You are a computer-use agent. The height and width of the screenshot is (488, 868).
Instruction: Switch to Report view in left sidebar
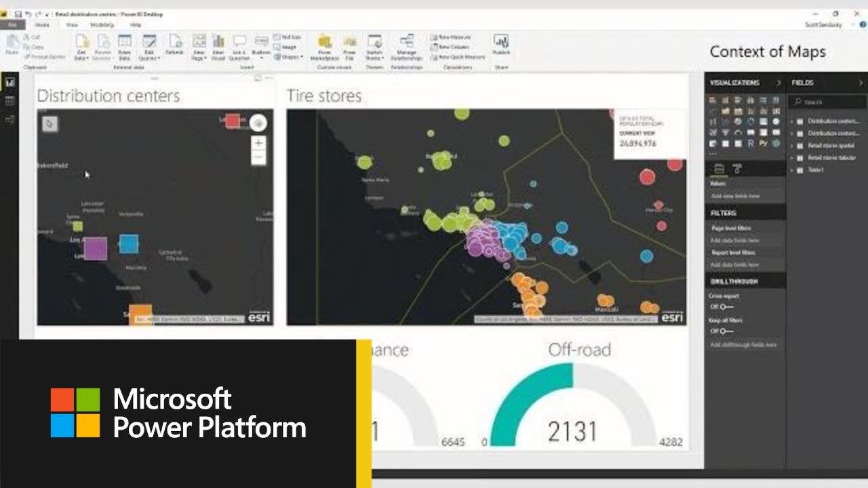point(9,82)
